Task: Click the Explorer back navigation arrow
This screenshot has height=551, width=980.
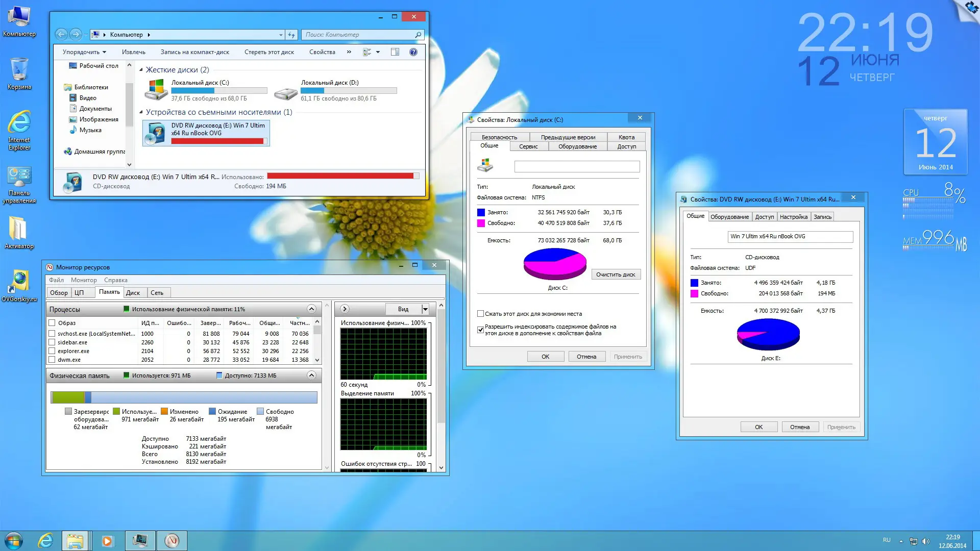Action: (61, 35)
